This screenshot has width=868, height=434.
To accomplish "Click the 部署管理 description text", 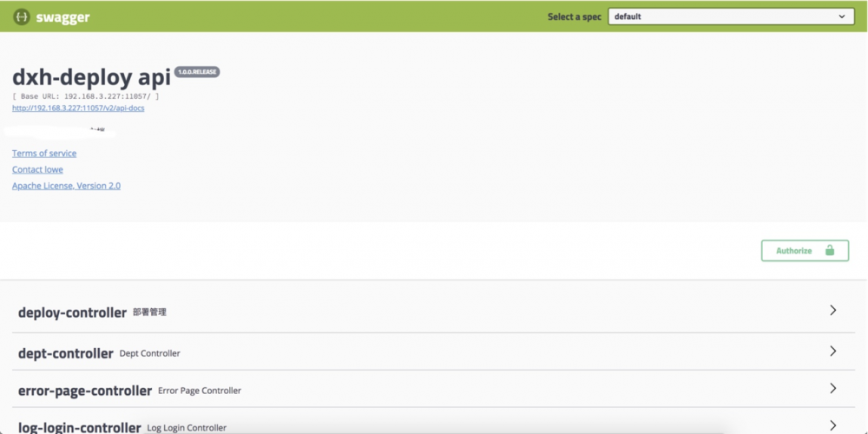I will coord(150,312).
